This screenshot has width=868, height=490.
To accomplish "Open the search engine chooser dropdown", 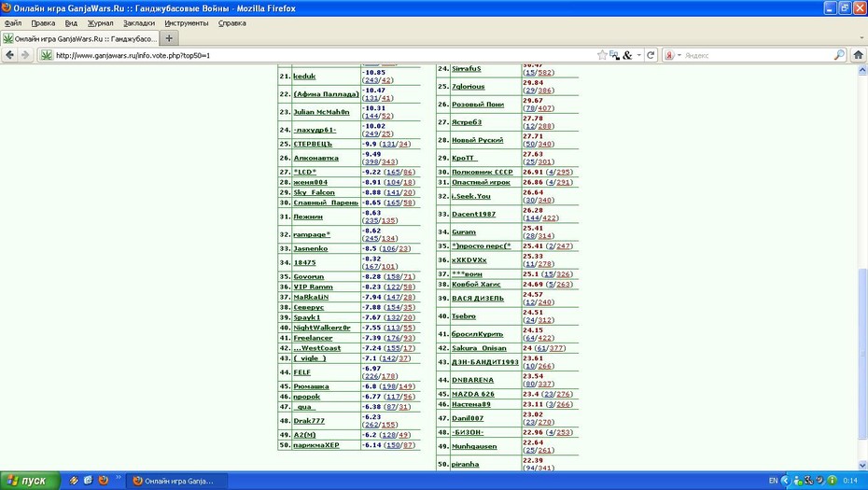I will 679,55.
